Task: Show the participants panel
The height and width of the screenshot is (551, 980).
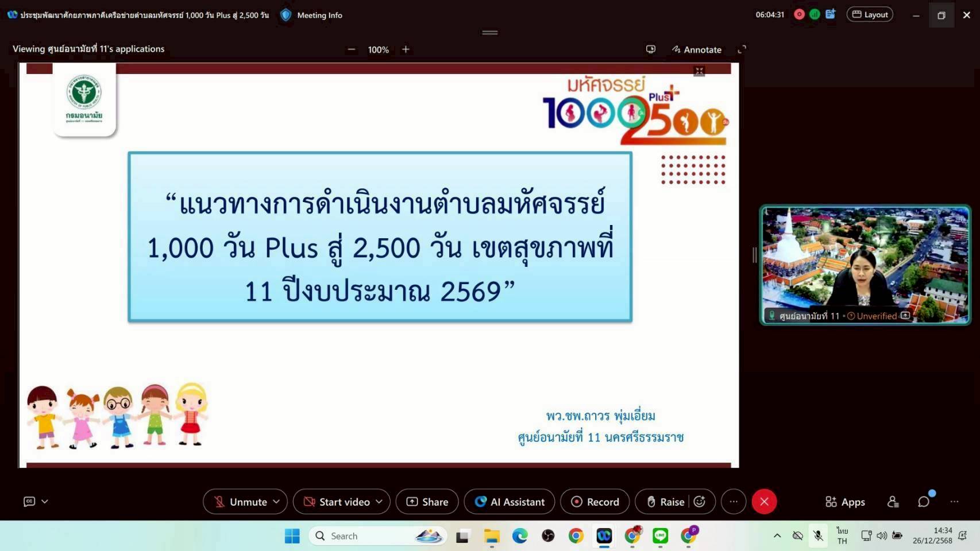Action: coord(893,502)
